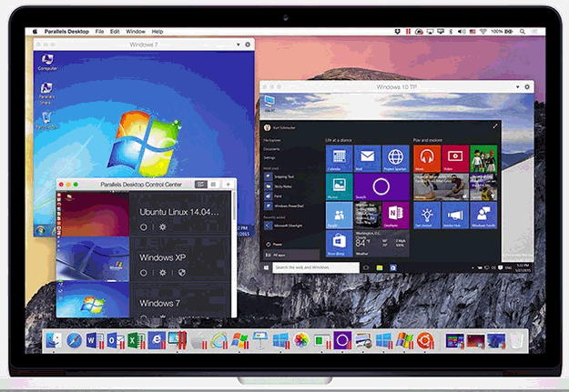Image resolution: width=569 pixels, height=392 pixels.
Task: Open the Insider Hub megaphone tile
Action: (455, 216)
